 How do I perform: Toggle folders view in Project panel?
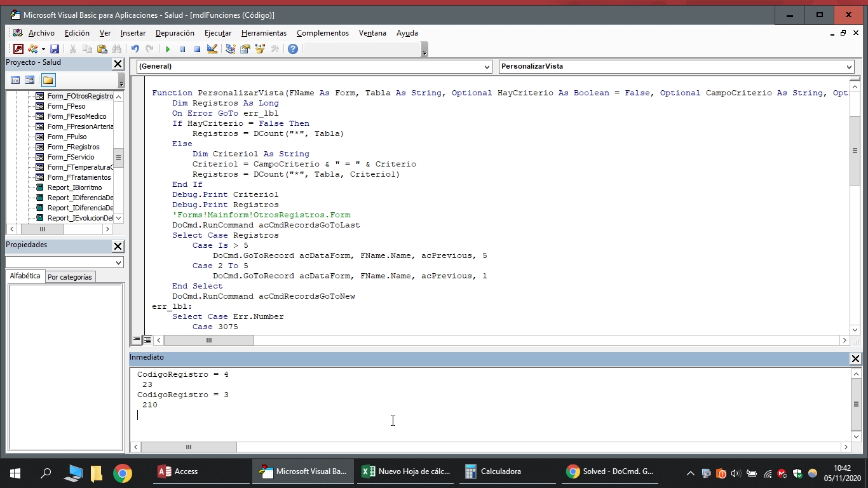tap(48, 80)
